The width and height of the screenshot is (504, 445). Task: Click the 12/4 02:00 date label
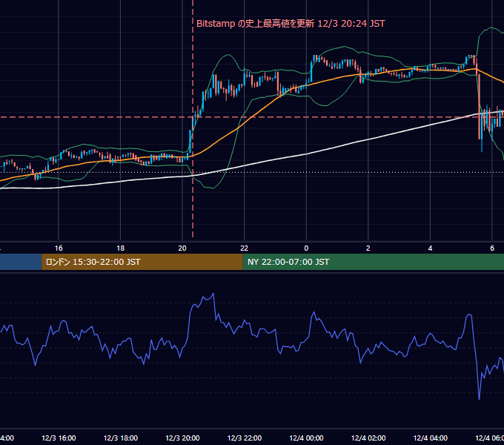click(x=368, y=438)
